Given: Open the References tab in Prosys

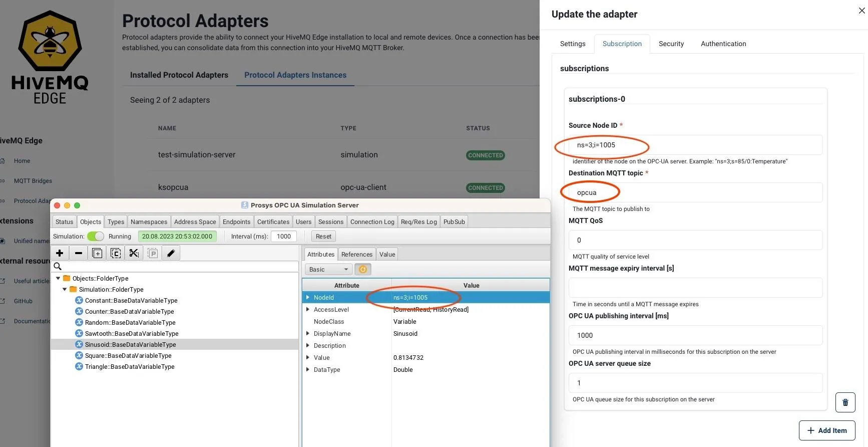Looking at the screenshot, I should (x=357, y=254).
